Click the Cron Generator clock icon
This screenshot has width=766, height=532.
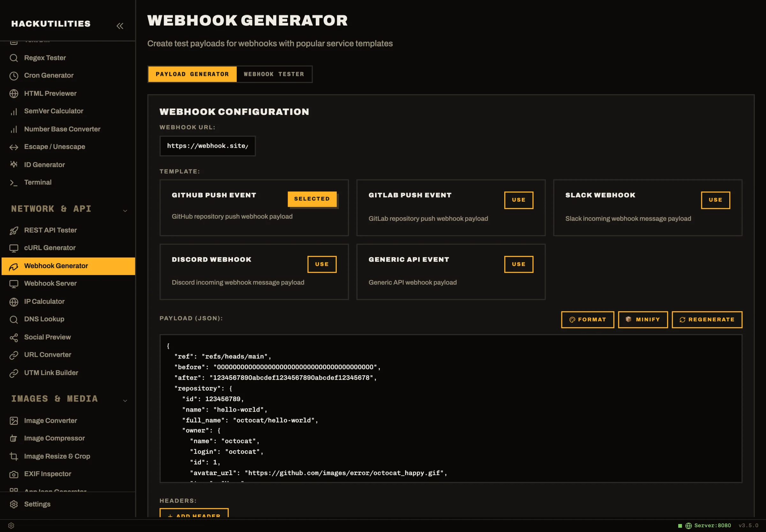pos(14,76)
